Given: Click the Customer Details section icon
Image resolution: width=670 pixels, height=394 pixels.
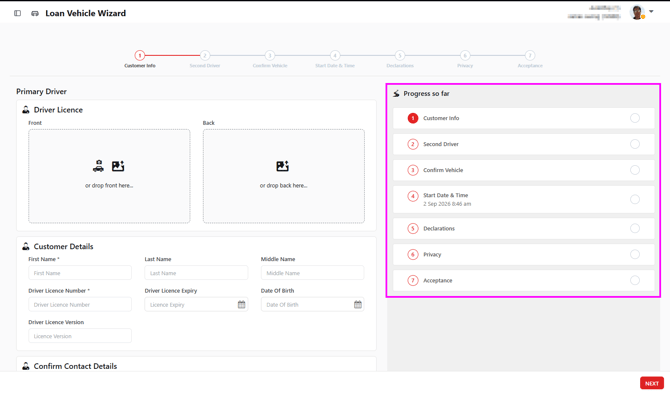Looking at the screenshot, I should click(x=26, y=247).
